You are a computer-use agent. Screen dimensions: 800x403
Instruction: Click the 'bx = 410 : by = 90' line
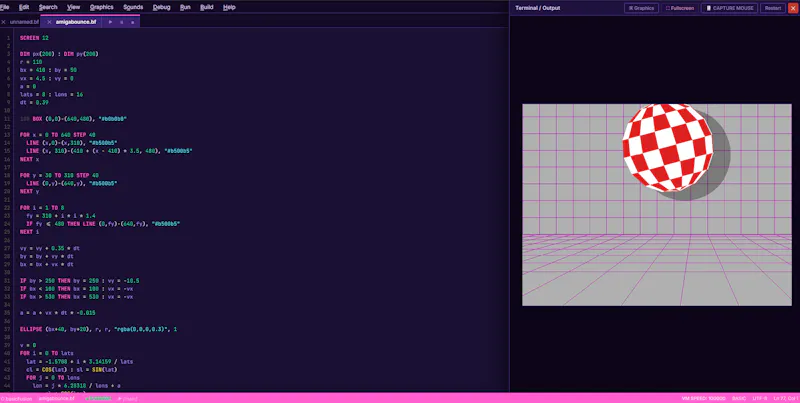(48, 70)
